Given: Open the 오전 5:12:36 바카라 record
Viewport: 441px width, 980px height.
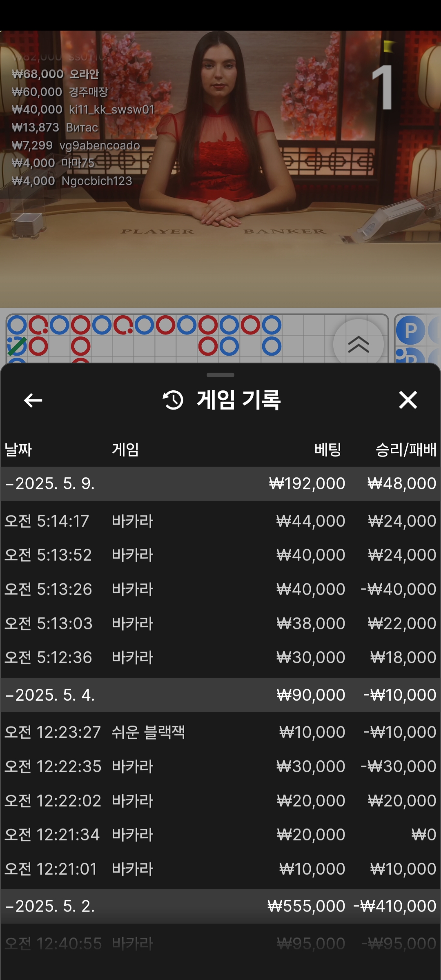Looking at the screenshot, I should 220,657.
